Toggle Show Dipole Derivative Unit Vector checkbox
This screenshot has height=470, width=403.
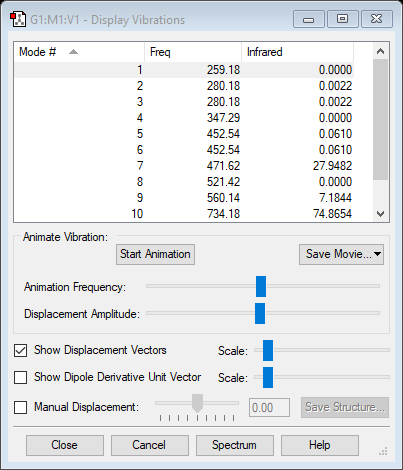[21, 377]
